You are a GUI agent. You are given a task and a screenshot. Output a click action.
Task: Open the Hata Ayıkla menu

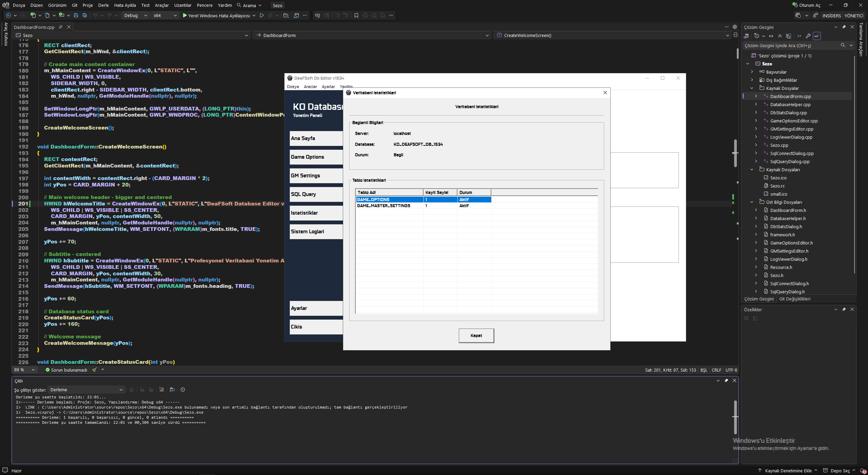coord(125,5)
